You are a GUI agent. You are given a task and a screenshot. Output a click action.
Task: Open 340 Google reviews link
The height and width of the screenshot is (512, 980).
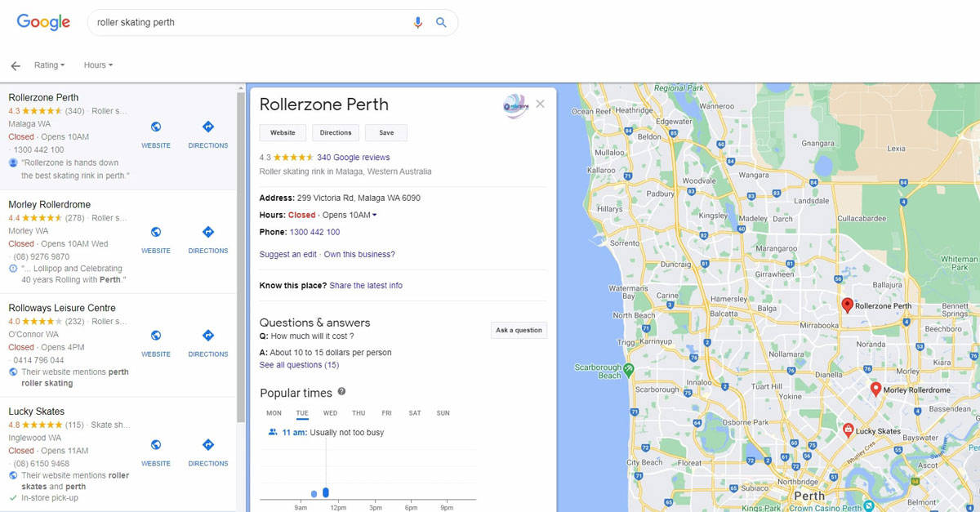(354, 157)
